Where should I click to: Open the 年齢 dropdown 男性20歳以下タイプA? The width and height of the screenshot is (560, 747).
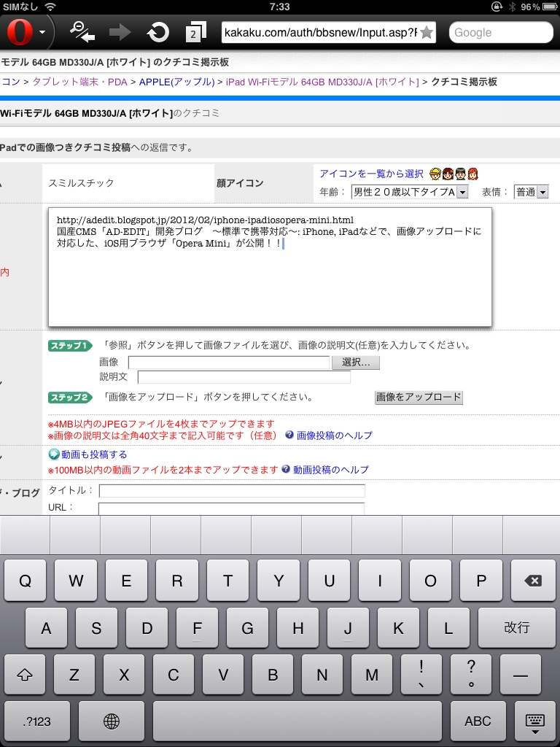[410, 192]
